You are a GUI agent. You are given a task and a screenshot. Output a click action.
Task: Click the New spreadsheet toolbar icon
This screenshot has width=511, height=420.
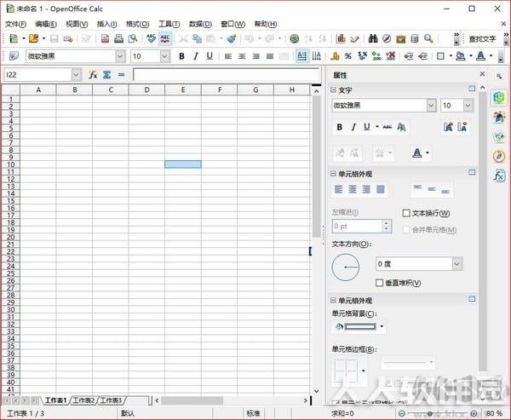pos(14,38)
